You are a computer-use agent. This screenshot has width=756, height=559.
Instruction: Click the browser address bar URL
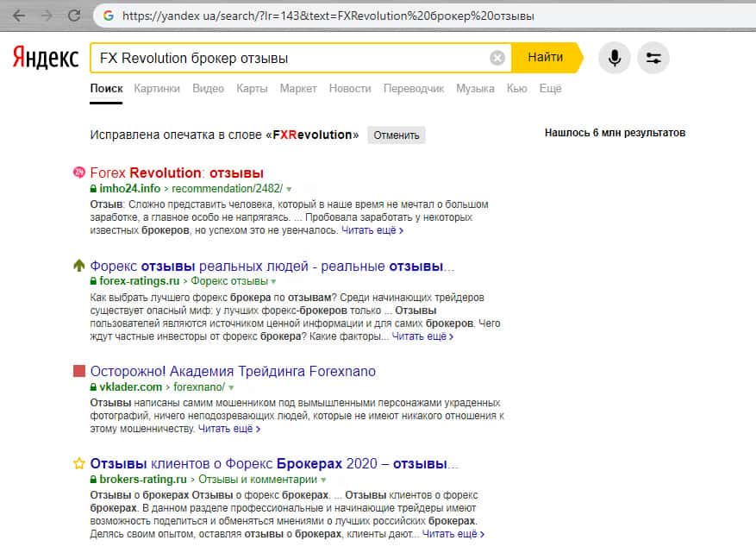328,16
